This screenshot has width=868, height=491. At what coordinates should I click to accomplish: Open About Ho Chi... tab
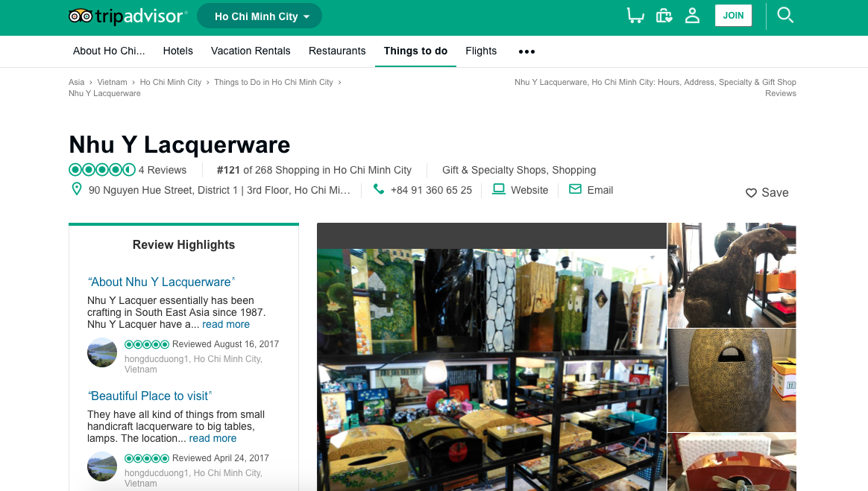point(109,51)
